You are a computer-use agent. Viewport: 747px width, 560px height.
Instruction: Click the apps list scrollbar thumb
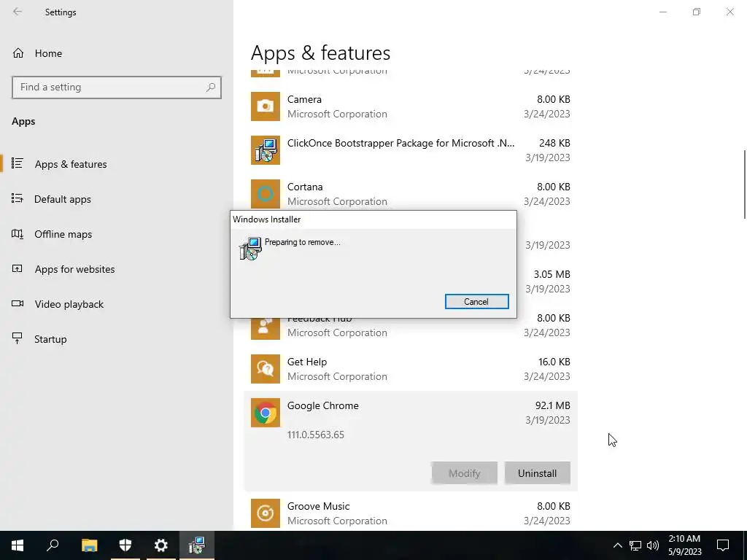[744, 184]
